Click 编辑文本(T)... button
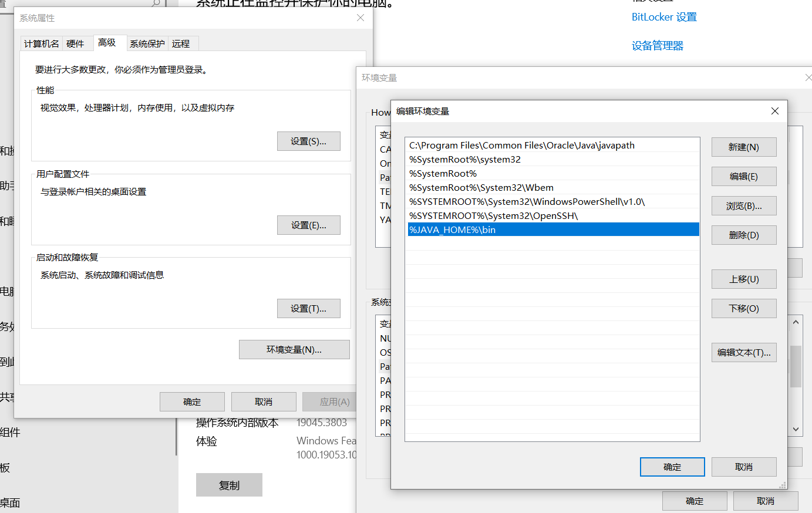The image size is (812, 513). pos(743,353)
